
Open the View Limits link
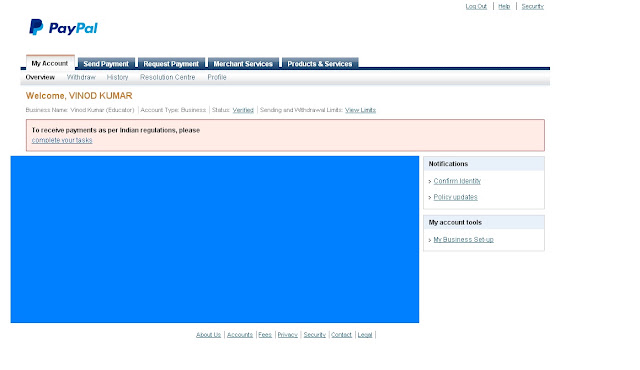[x=360, y=110]
